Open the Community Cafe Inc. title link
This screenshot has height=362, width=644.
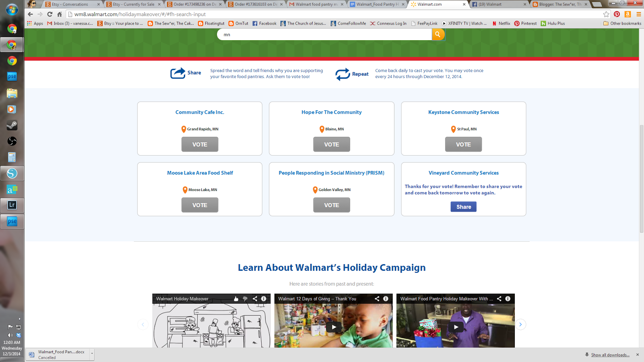click(x=200, y=112)
